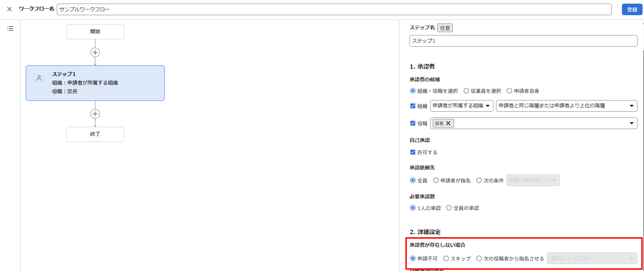644x271 pixels.
Task: Uncheck the 組織 checkbox
Action: tap(413, 106)
